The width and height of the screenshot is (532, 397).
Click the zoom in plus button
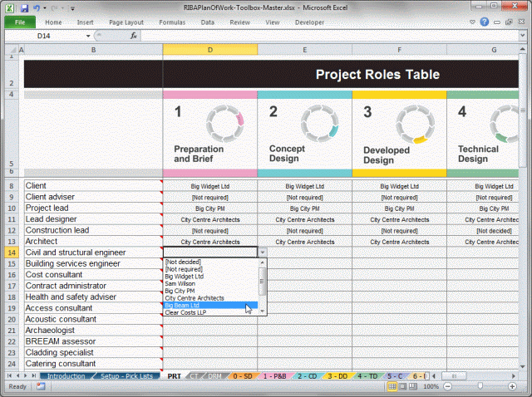click(512, 386)
